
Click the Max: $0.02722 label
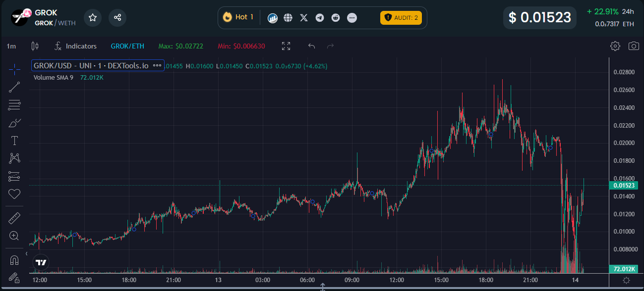(x=181, y=46)
